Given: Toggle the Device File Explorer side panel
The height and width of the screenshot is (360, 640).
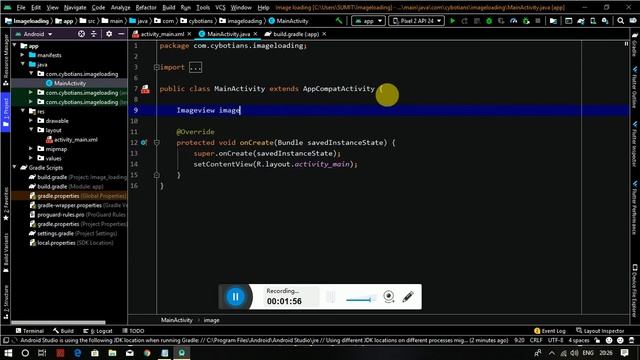Looking at the screenshot, I should [635, 291].
